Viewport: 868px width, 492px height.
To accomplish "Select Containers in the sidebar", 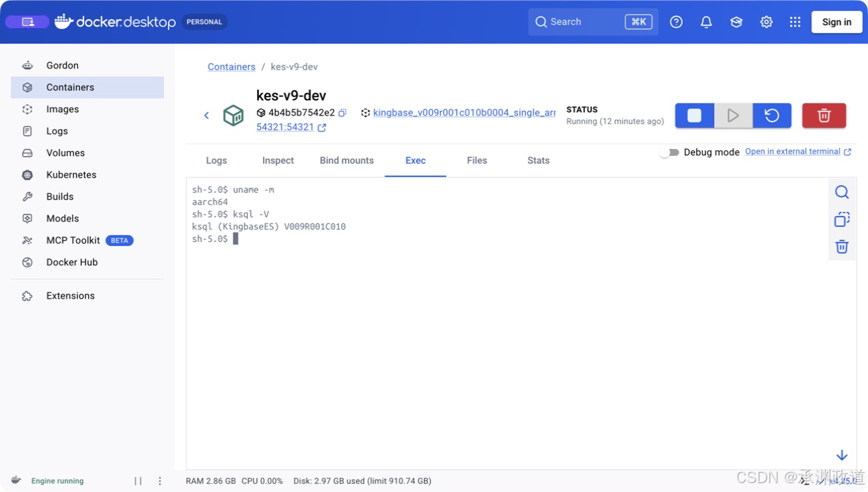I will 87,87.
